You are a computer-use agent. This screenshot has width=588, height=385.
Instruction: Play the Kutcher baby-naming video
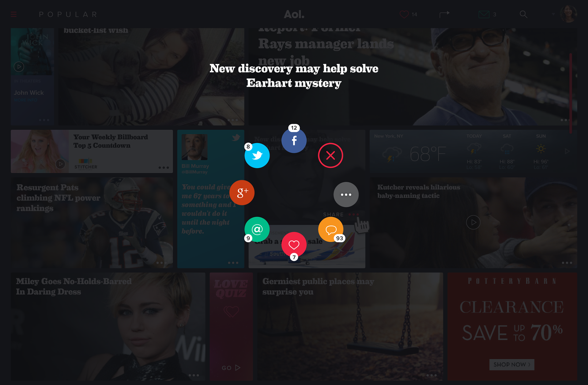(x=473, y=222)
